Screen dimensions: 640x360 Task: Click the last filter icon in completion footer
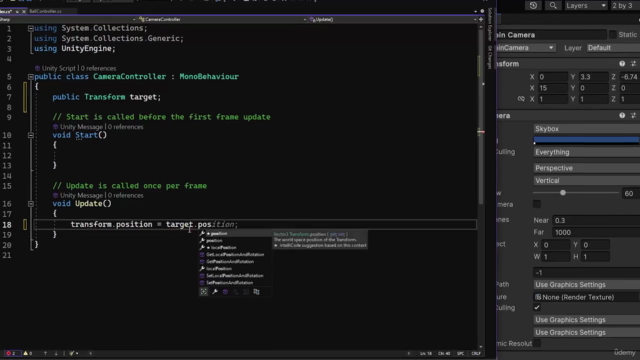point(256,292)
